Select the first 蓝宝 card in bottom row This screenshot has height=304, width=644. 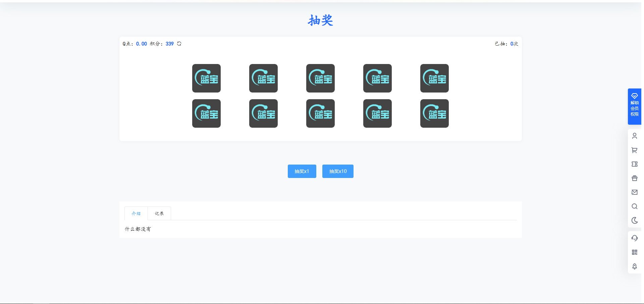point(206,114)
